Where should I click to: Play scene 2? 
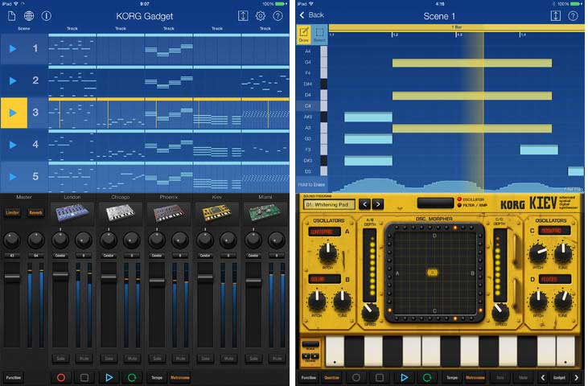point(13,80)
